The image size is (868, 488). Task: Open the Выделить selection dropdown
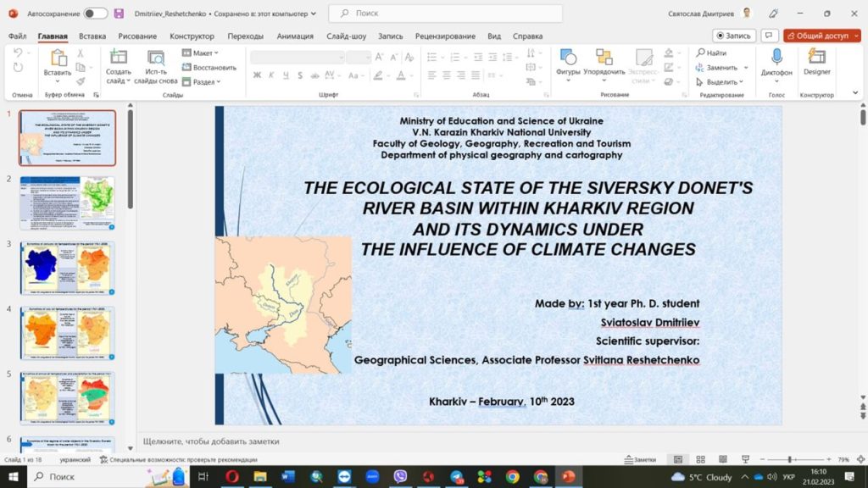[x=721, y=82]
